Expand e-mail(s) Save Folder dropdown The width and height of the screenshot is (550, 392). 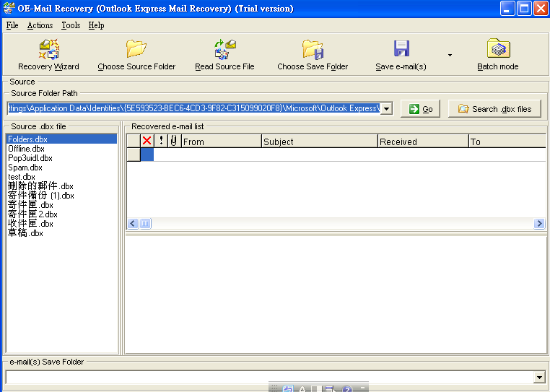[x=539, y=378]
